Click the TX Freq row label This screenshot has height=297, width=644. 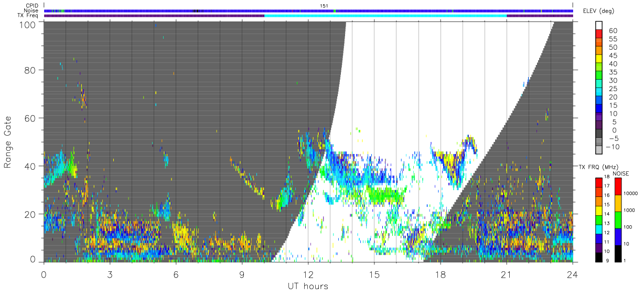28,15
